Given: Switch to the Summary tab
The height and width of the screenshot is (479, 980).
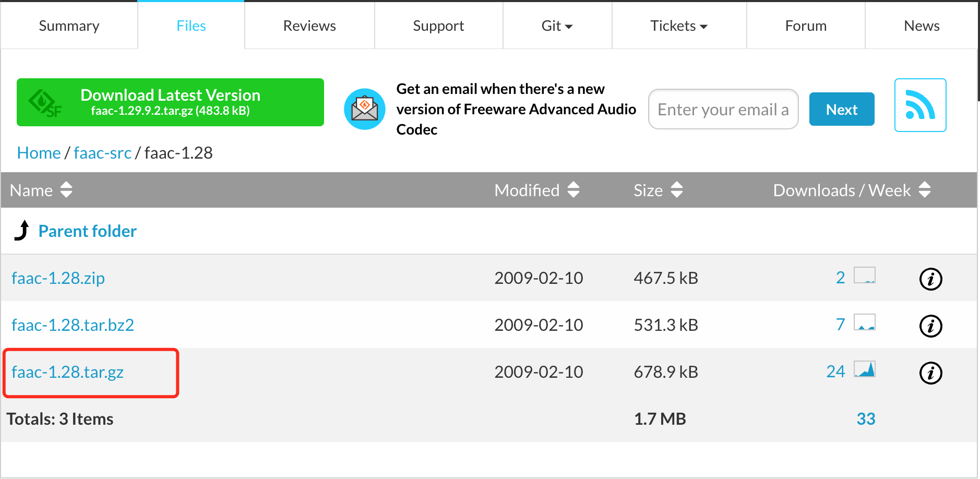Looking at the screenshot, I should [69, 26].
